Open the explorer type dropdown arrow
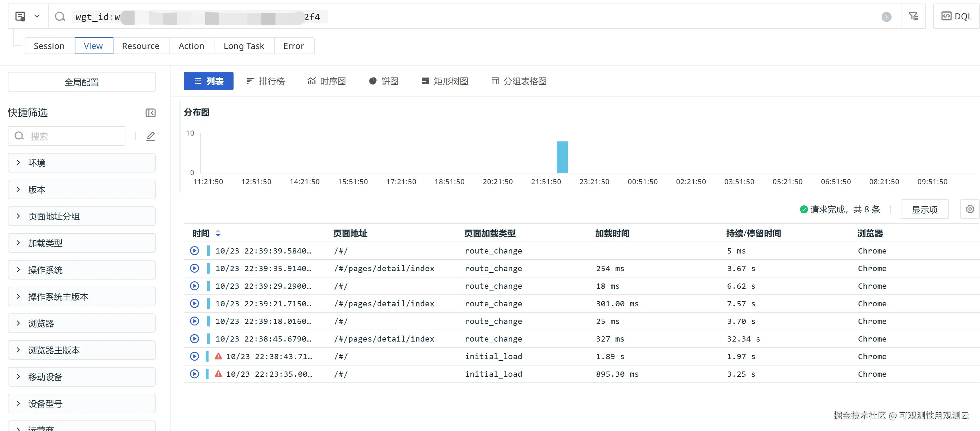The image size is (980, 431). coord(37,16)
